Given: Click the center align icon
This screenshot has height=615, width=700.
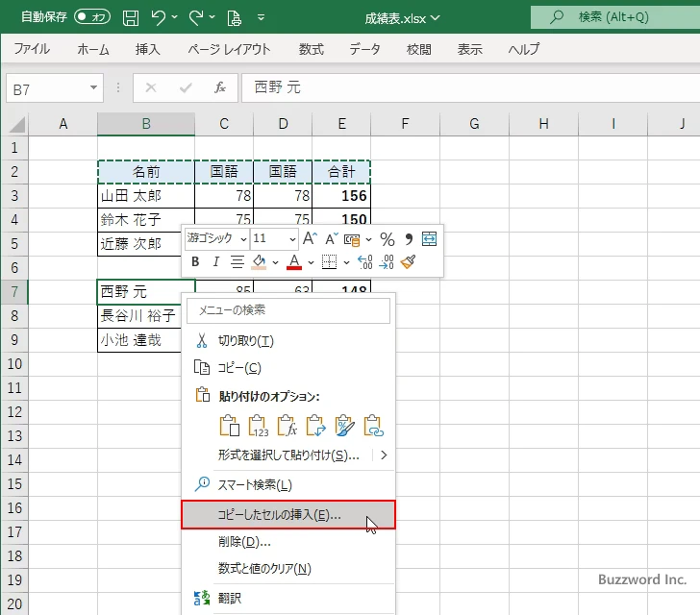Looking at the screenshot, I should tap(237, 262).
